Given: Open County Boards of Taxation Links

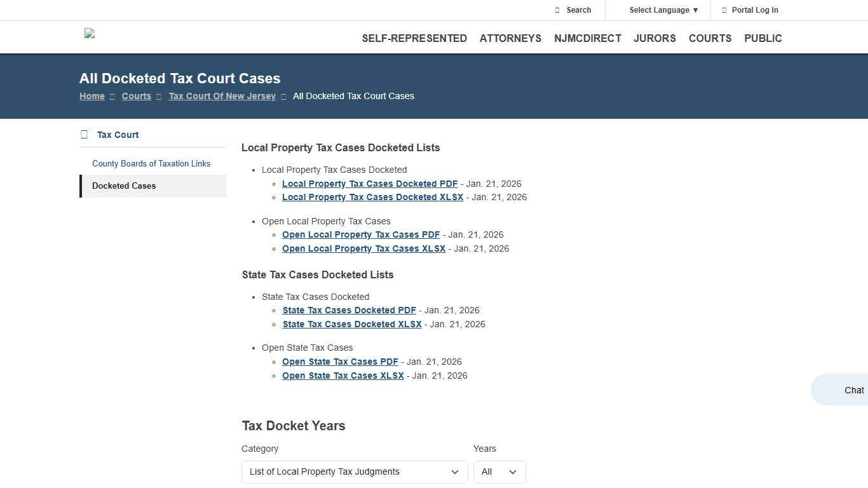Looking at the screenshot, I should pos(151,163).
